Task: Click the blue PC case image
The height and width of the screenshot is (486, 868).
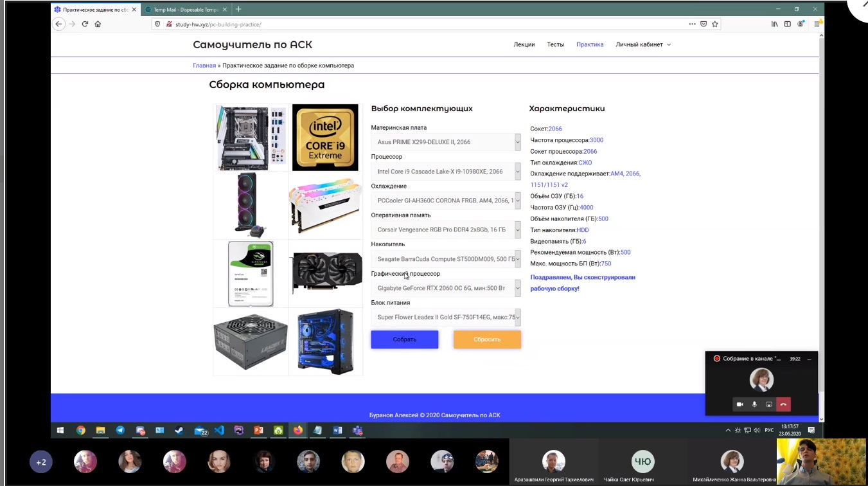Action: click(x=326, y=341)
